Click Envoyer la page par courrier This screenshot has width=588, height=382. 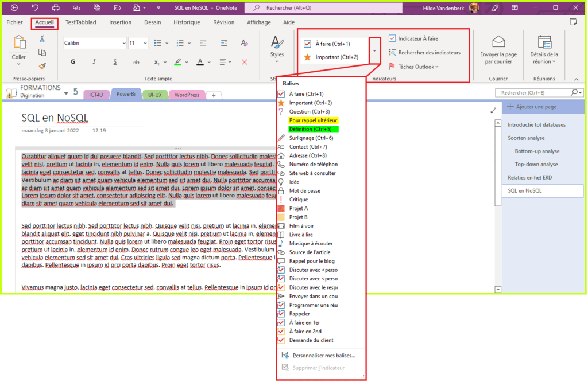coord(498,49)
